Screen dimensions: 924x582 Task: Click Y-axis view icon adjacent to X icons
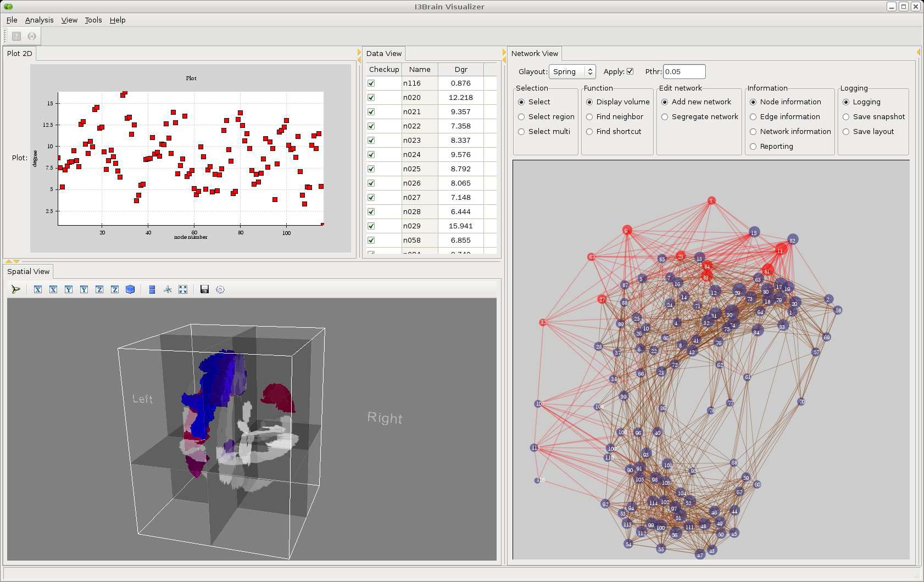click(69, 289)
